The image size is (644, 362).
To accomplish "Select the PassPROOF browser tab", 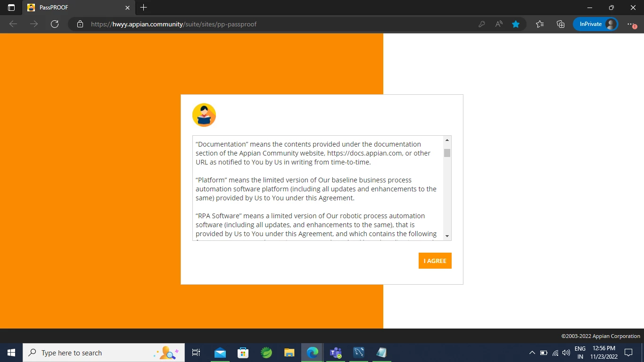I will coord(79,8).
